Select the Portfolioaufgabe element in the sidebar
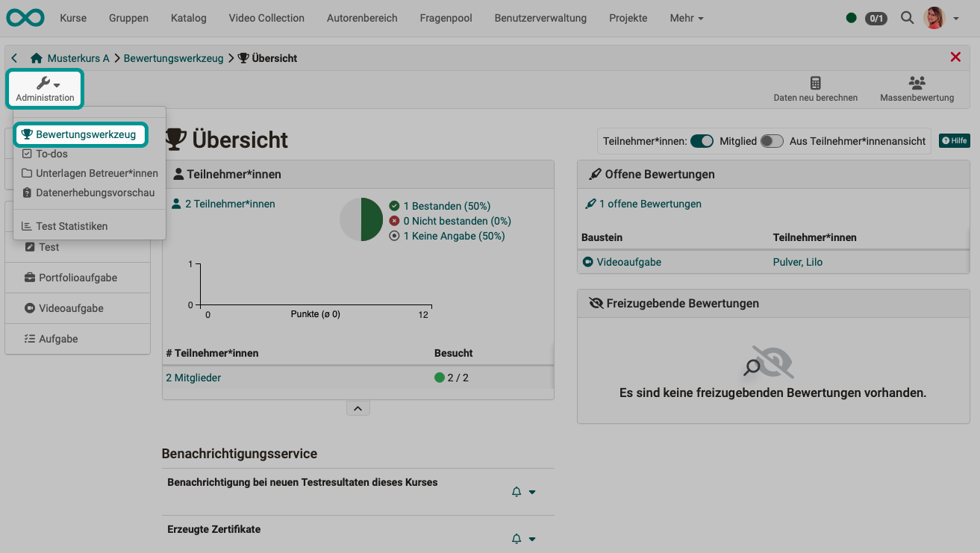980x553 pixels. coord(77,277)
